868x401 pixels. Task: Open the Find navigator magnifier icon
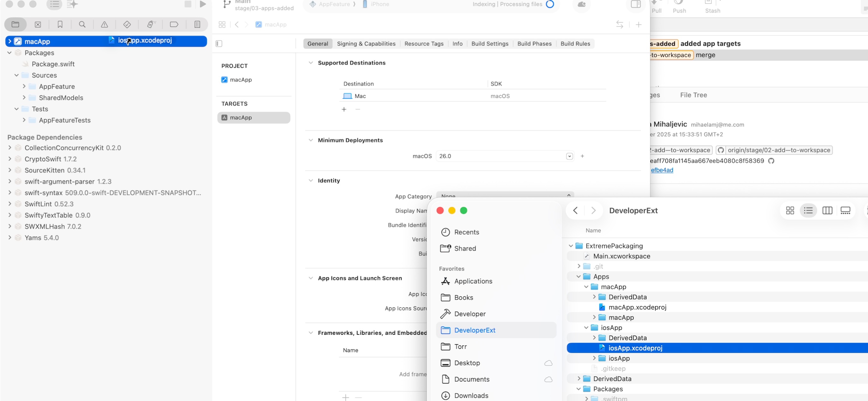click(82, 24)
